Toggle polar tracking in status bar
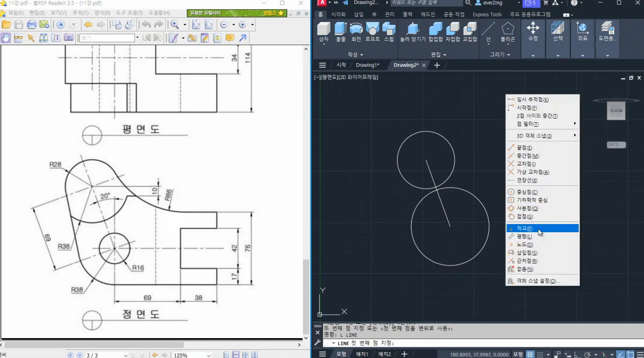The width and height of the screenshot is (644, 358). tap(588, 354)
